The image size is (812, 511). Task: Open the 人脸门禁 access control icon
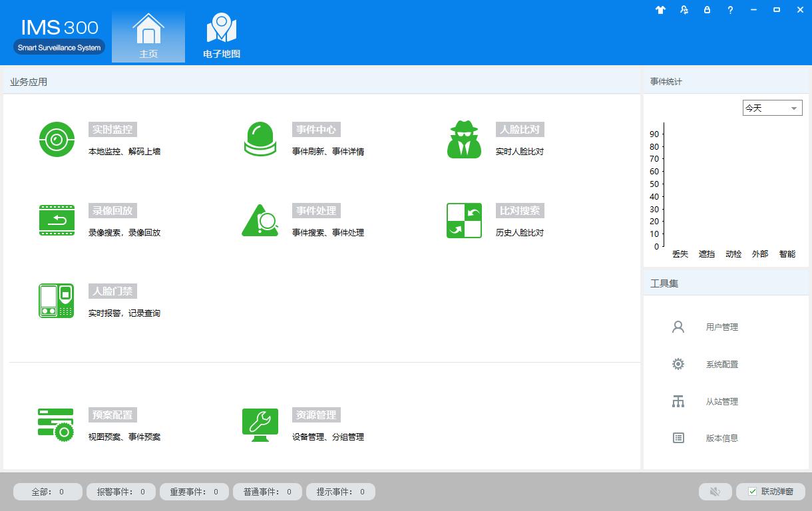(57, 301)
